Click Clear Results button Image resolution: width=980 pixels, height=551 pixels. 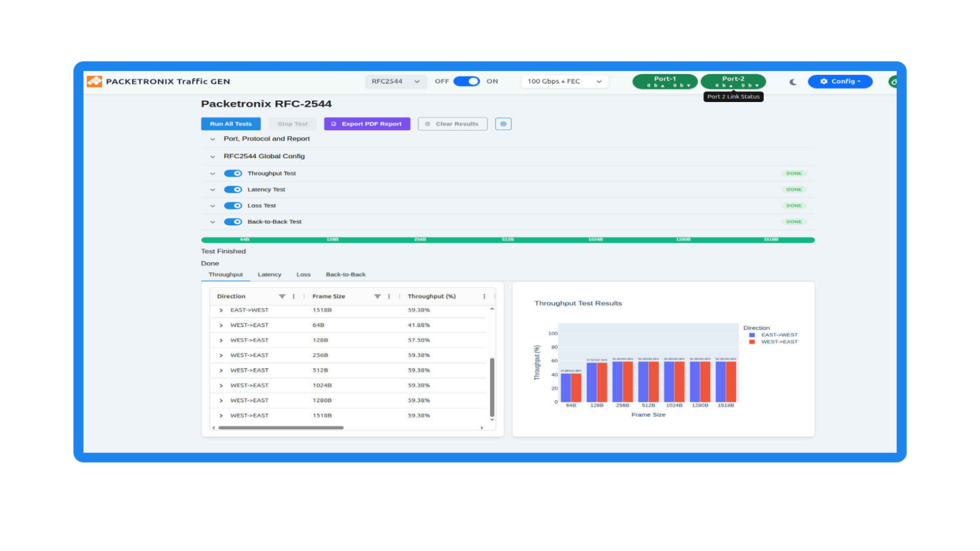click(453, 124)
